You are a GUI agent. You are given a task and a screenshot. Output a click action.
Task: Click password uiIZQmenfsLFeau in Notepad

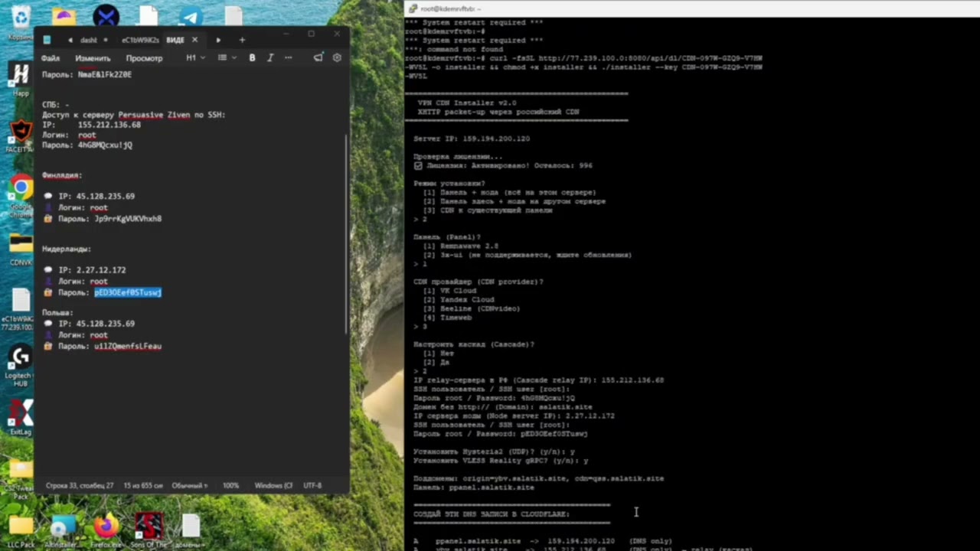[128, 347]
